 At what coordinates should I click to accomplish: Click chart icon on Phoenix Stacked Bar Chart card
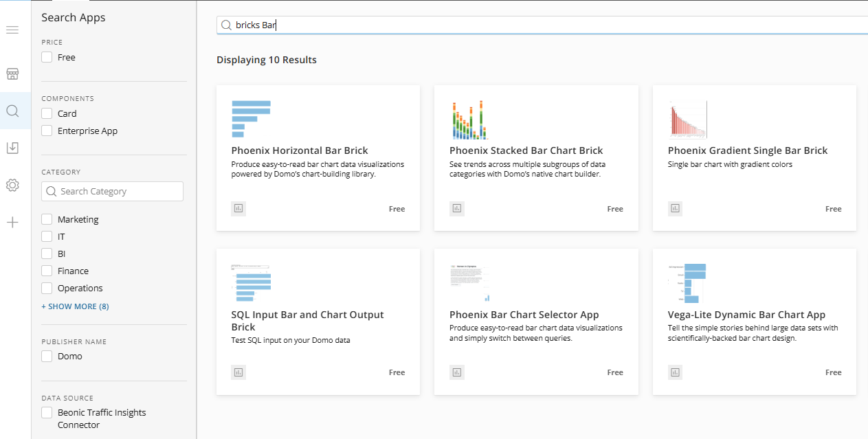click(457, 208)
